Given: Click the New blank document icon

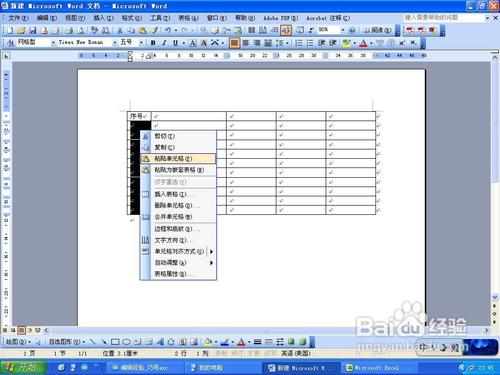Looking at the screenshot, I should (10, 31).
